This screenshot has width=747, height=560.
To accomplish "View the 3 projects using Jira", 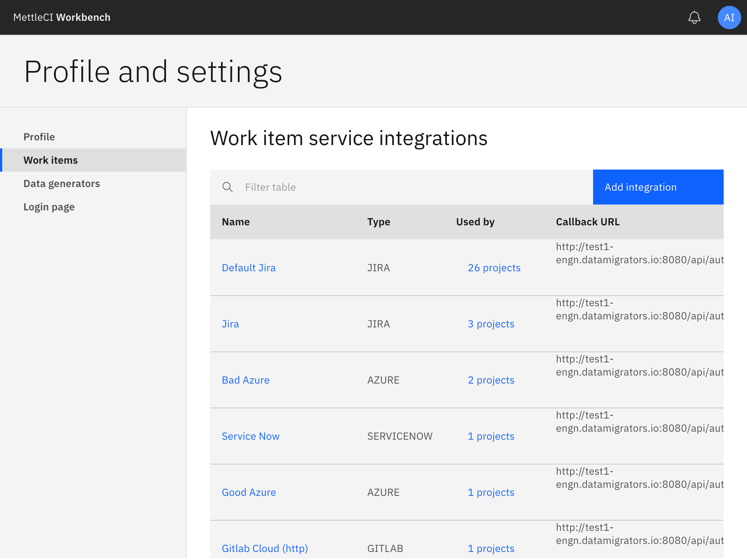I will (491, 324).
